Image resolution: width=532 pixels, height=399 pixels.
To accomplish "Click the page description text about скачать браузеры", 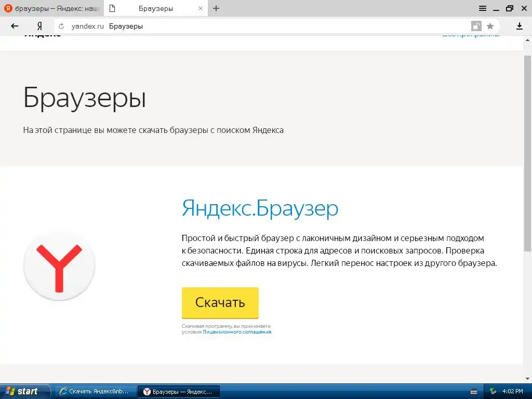I will click(153, 130).
